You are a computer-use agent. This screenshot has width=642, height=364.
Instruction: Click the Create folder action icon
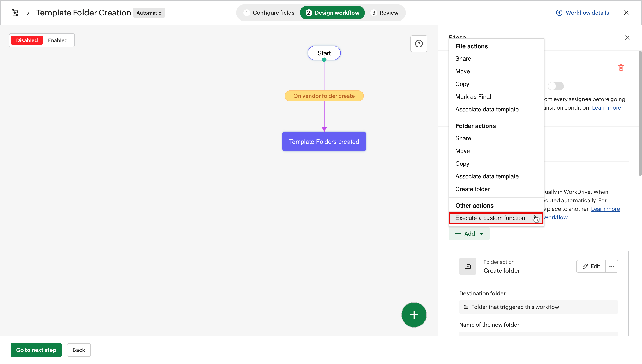pyautogui.click(x=468, y=266)
